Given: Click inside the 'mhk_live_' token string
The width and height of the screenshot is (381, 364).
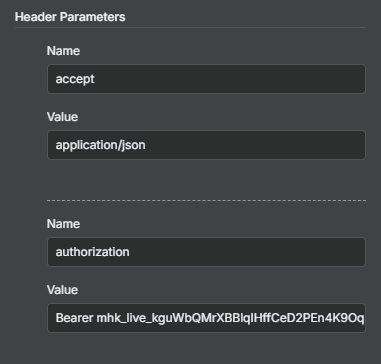Looking at the screenshot, I should [230, 318].
